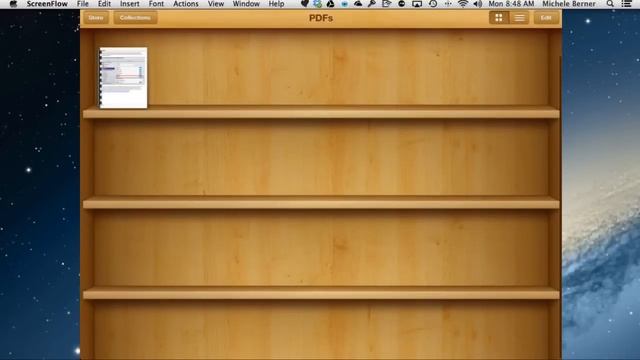This screenshot has width=640, height=360.
Task: Click the clock showing Mon 8:48 AM
Action: pyautogui.click(x=511, y=4)
